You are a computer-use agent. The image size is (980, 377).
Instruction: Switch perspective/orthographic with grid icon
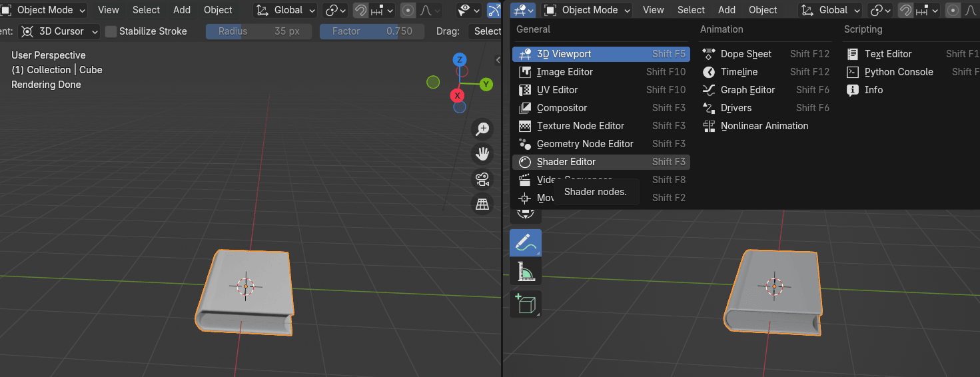(x=482, y=204)
